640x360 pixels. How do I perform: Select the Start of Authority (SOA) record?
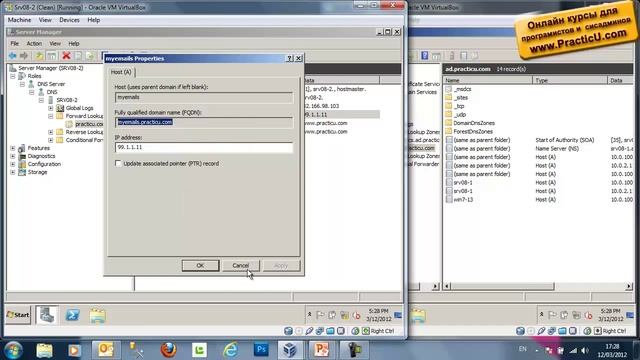[x=539, y=140]
